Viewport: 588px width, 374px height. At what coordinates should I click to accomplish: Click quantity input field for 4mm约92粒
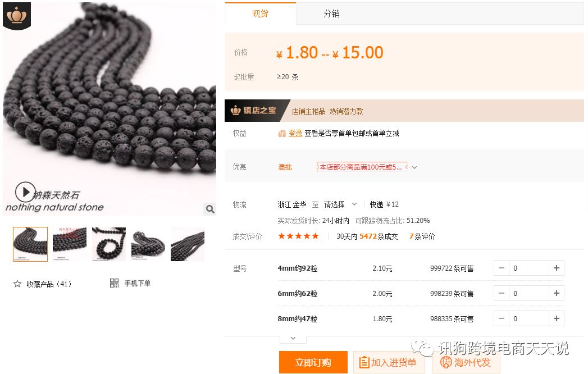[x=528, y=268]
